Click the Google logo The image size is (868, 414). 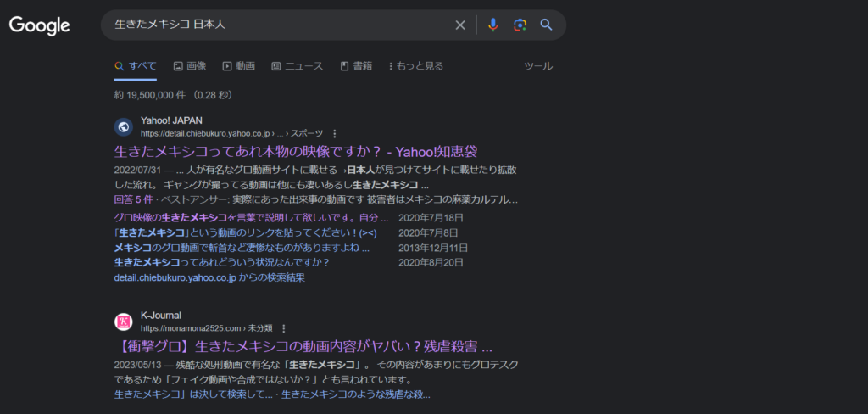tap(39, 25)
